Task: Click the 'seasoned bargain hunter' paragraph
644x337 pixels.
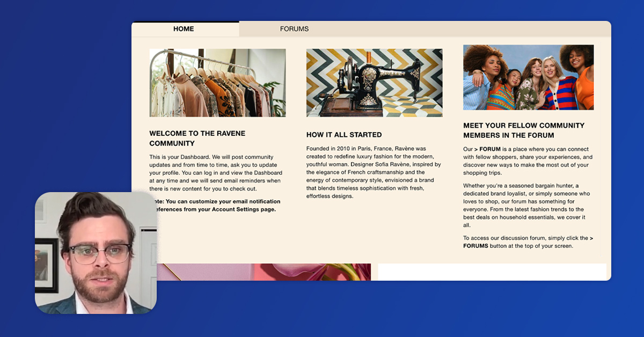Action: pyautogui.click(x=527, y=206)
